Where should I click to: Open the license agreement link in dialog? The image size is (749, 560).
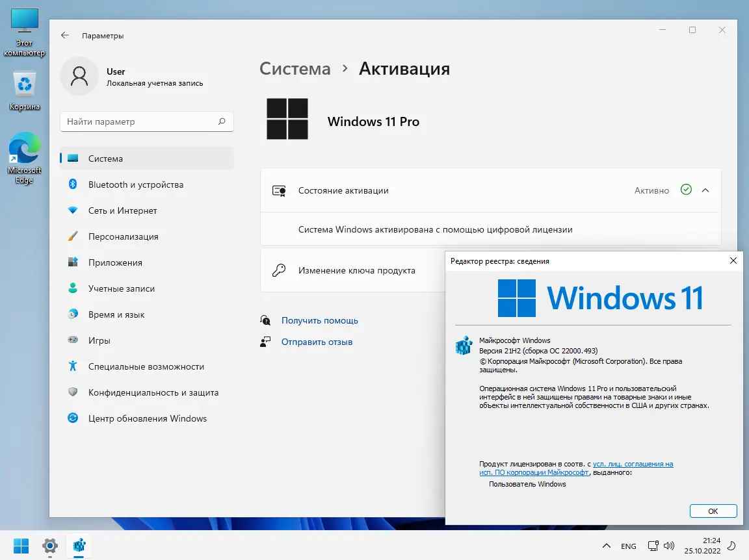point(576,468)
